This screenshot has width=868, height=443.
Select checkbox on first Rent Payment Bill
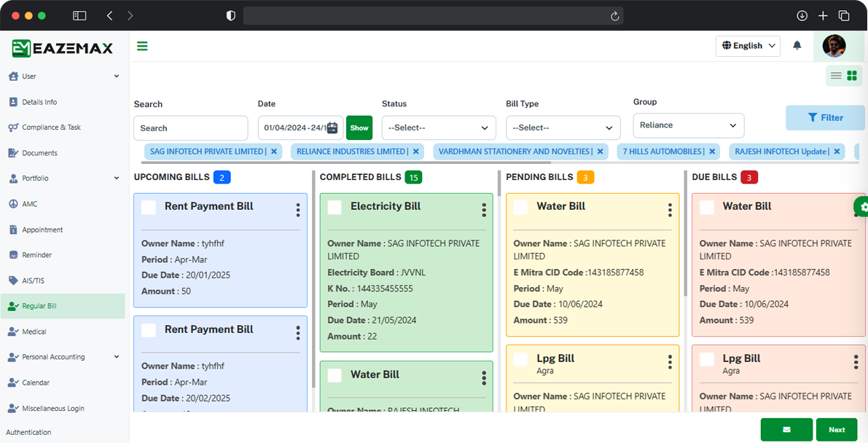pyautogui.click(x=149, y=207)
